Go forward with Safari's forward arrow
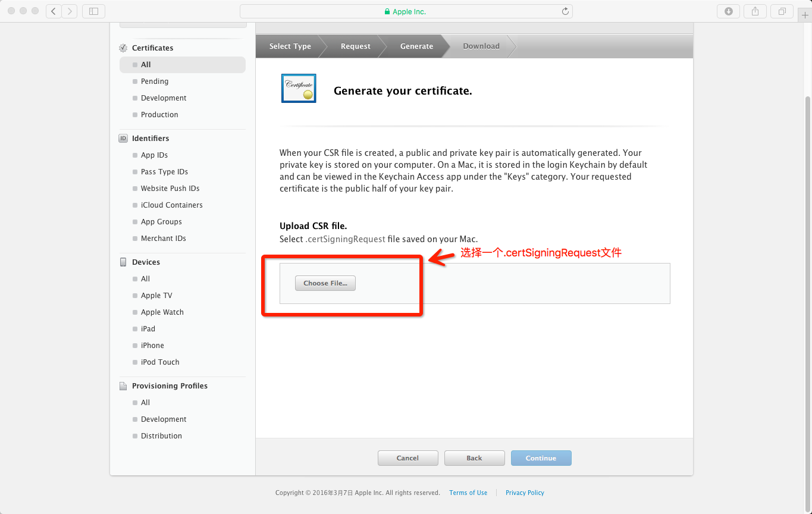This screenshot has height=514, width=812. (70, 11)
